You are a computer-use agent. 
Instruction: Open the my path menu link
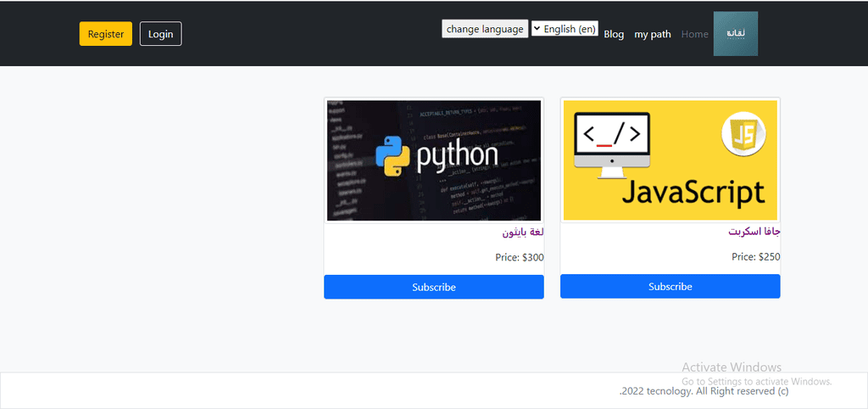pyautogui.click(x=653, y=34)
